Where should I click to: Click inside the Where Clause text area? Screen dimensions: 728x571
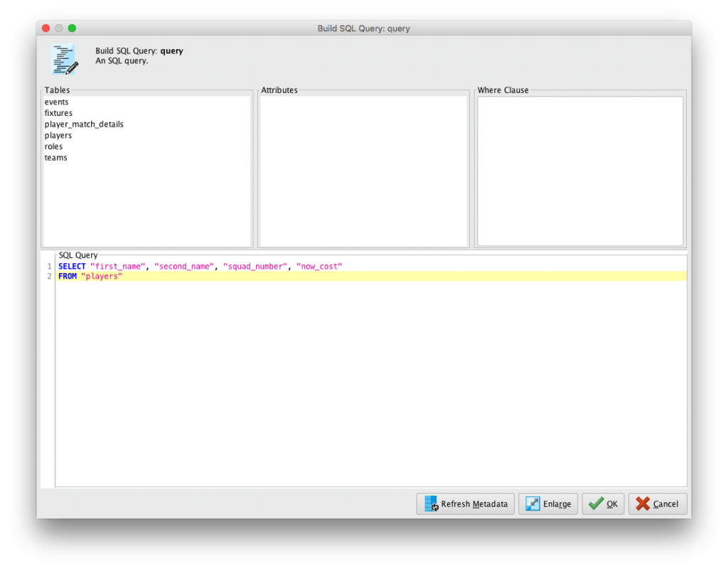[579, 171]
